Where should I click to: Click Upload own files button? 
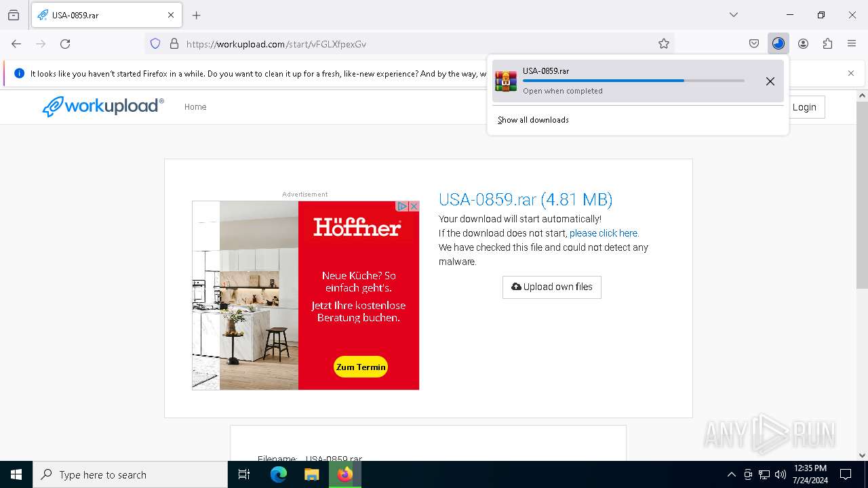[x=552, y=287]
